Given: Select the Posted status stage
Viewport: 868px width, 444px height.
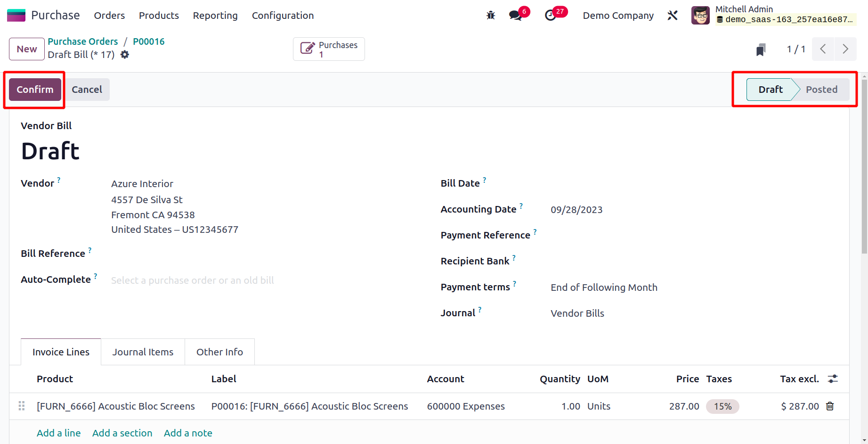Looking at the screenshot, I should pos(821,90).
